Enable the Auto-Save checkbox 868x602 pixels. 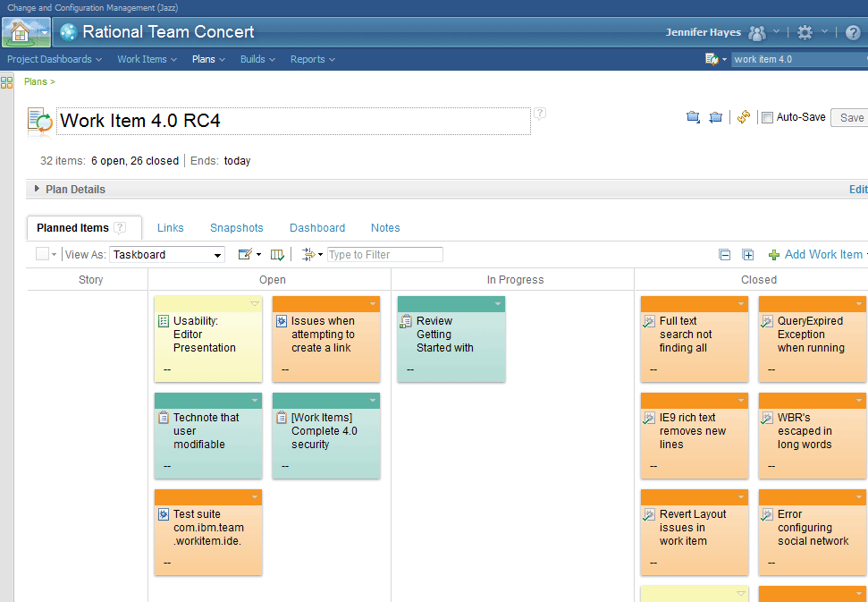click(x=767, y=117)
